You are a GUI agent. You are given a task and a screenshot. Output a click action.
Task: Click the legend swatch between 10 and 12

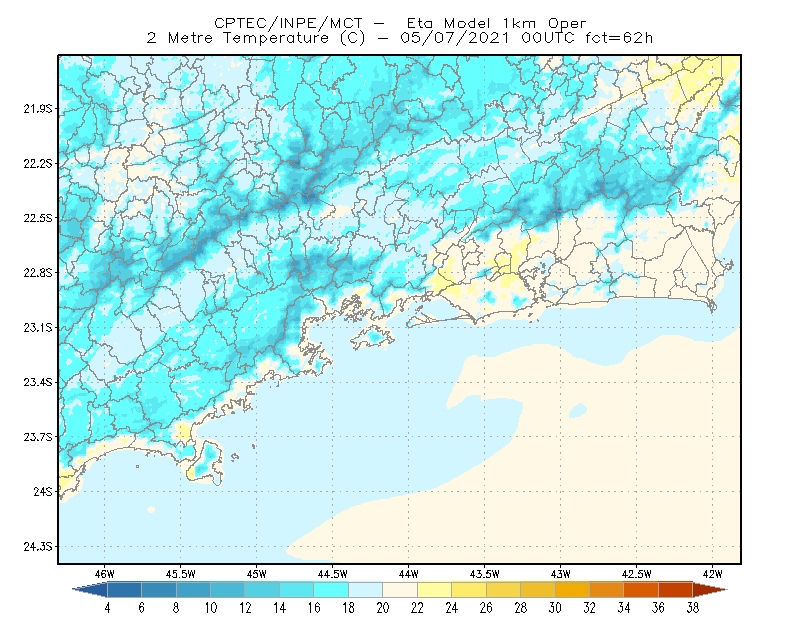click(228, 590)
